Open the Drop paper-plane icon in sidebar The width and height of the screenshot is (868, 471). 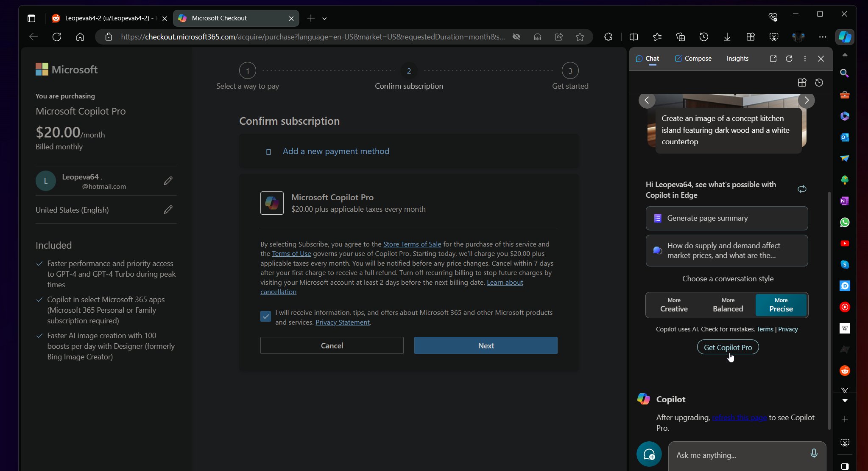[845, 158]
